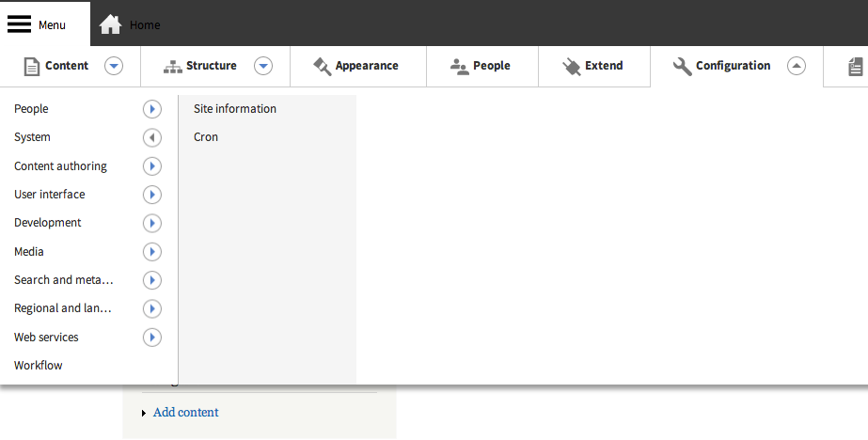The width and height of the screenshot is (868, 440).
Task: Collapse the Configuration menu arrow
Action: point(796,66)
